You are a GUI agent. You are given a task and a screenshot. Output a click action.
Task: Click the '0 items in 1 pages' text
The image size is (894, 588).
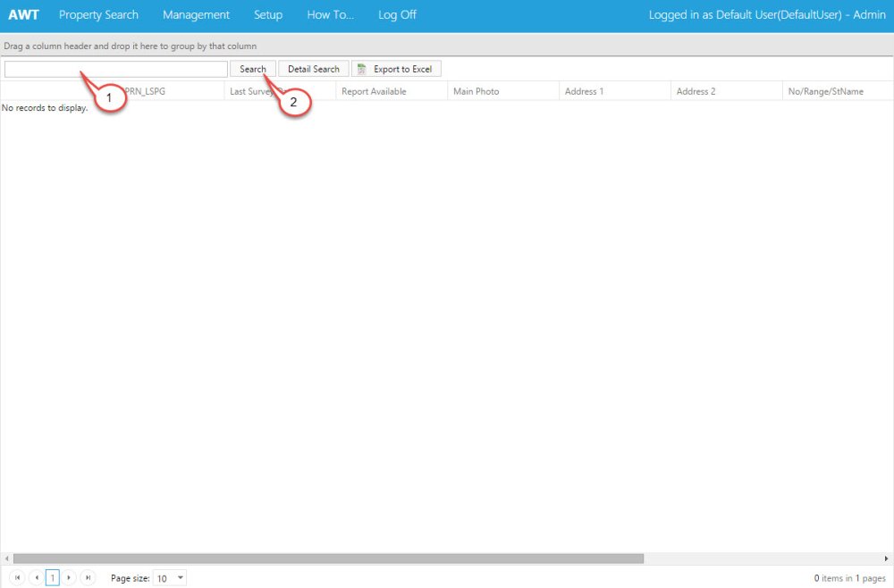(849, 578)
